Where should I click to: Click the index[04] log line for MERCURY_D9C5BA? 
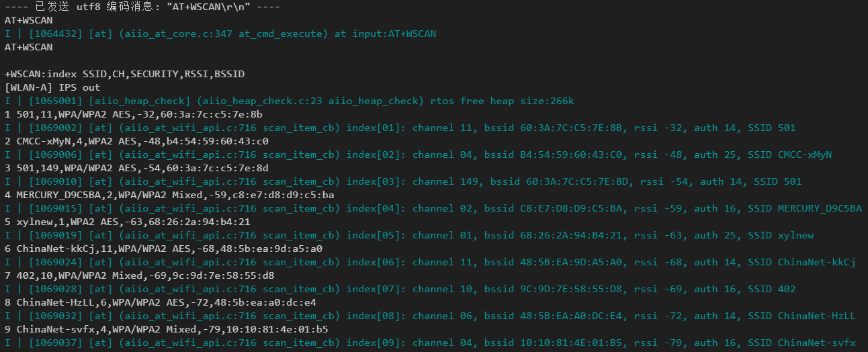click(x=433, y=208)
